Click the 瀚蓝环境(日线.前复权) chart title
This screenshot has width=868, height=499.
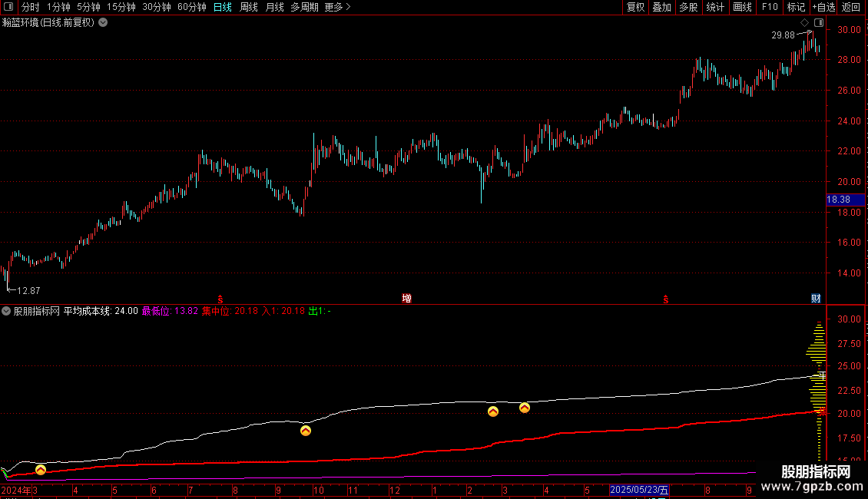[48, 23]
